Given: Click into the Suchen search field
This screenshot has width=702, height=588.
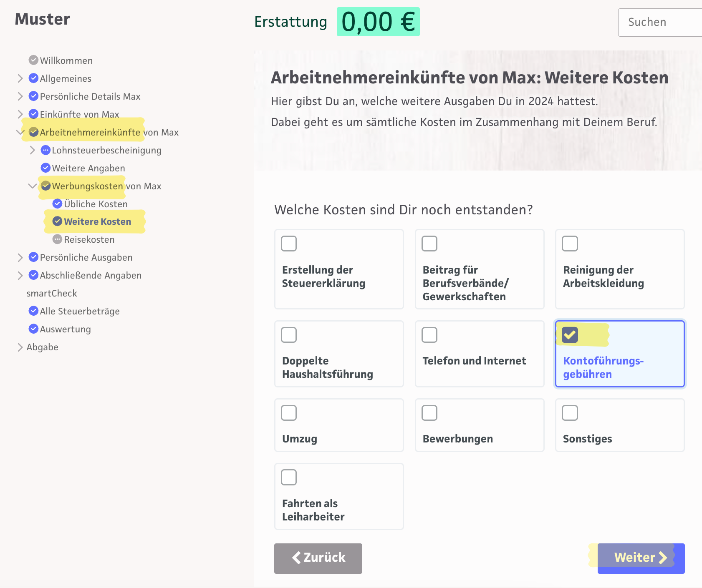Looking at the screenshot, I should tap(659, 22).
